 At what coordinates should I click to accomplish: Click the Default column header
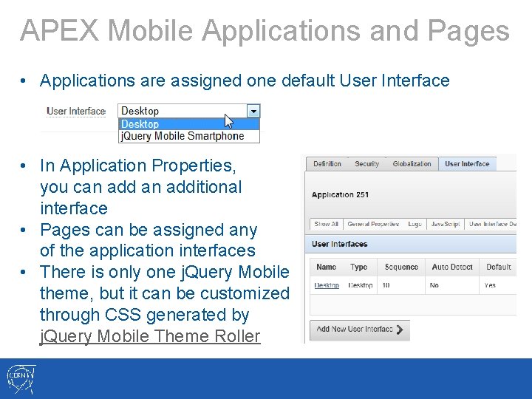[499, 267]
